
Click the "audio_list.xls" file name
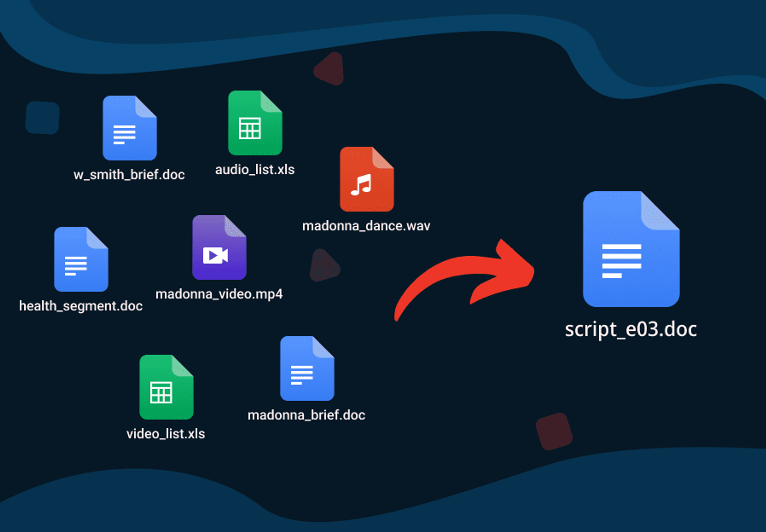click(255, 170)
